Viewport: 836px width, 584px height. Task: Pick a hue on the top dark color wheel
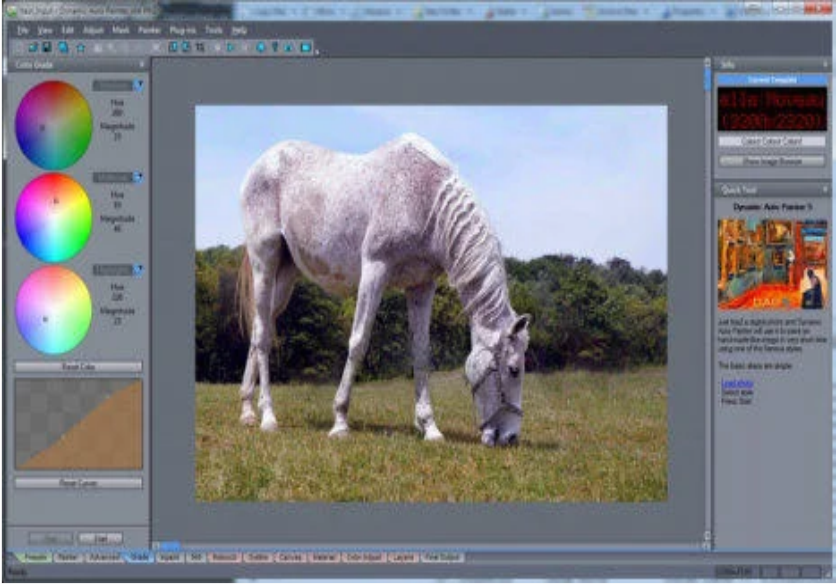[53, 125]
